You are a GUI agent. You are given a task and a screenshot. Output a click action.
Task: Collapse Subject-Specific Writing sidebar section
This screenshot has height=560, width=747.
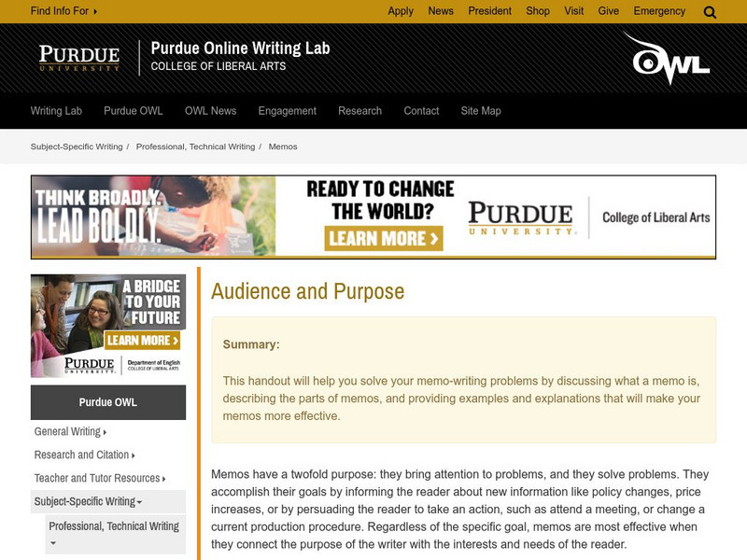point(108,501)
